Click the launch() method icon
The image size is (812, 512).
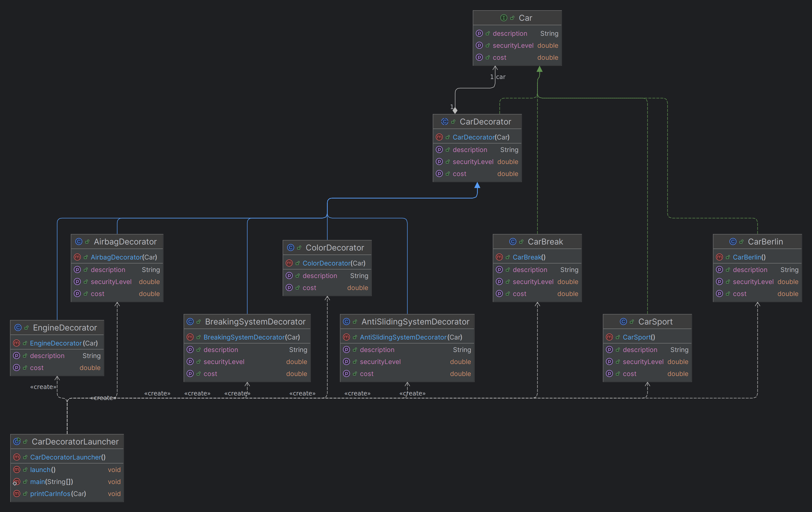pyautogui.click(x=17, y=469)
